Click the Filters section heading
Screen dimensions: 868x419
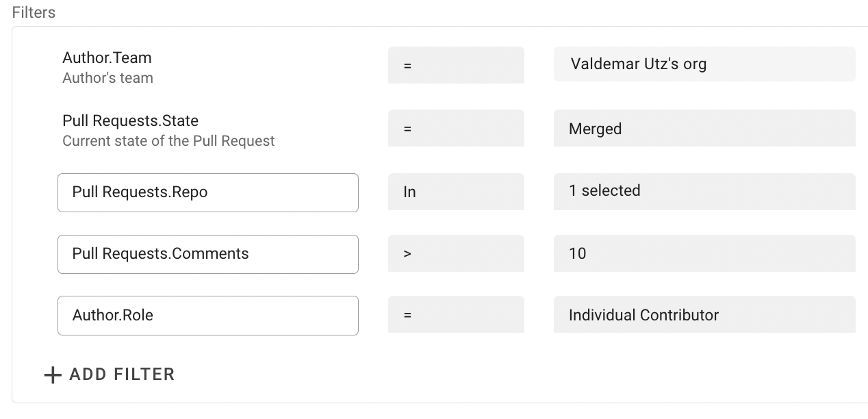[x=34, y=12]
